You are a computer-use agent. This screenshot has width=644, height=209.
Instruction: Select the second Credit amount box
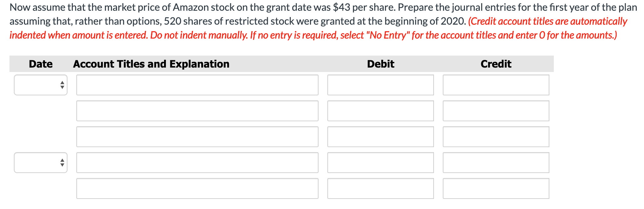495,110
